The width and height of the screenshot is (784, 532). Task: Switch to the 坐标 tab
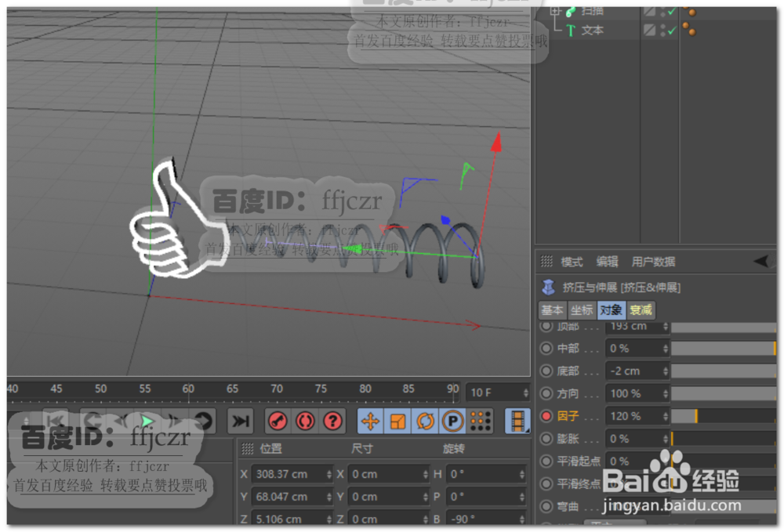582,310
